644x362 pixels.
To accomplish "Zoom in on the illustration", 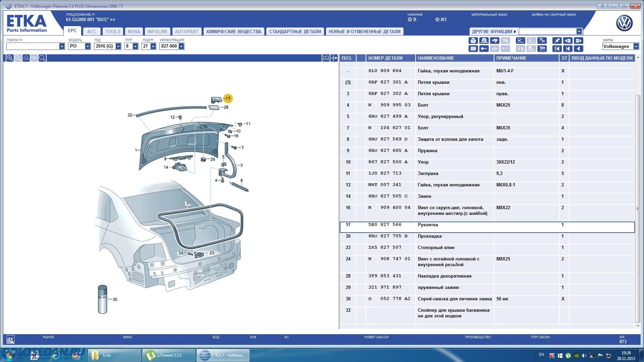I will [10, 58].
